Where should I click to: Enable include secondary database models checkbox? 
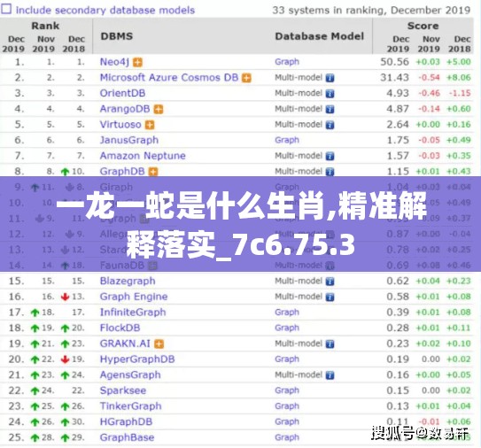(x=6, y=8)
